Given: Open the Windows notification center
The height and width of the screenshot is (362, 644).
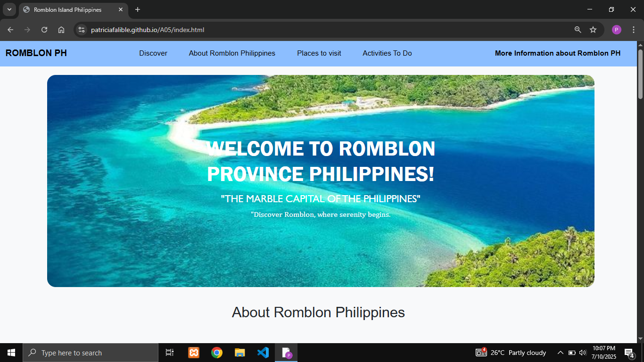Looking at the screenshot, I should pos(629,353).
